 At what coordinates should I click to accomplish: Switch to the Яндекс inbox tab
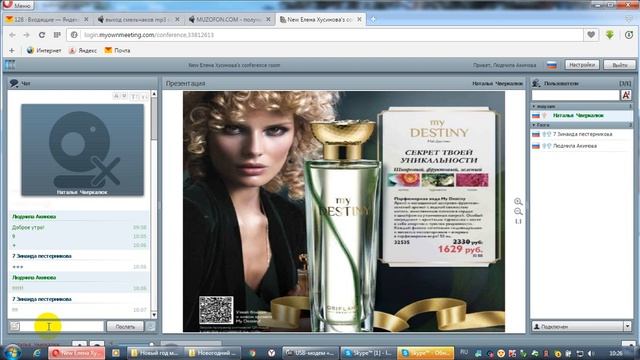tap(46, 19)
